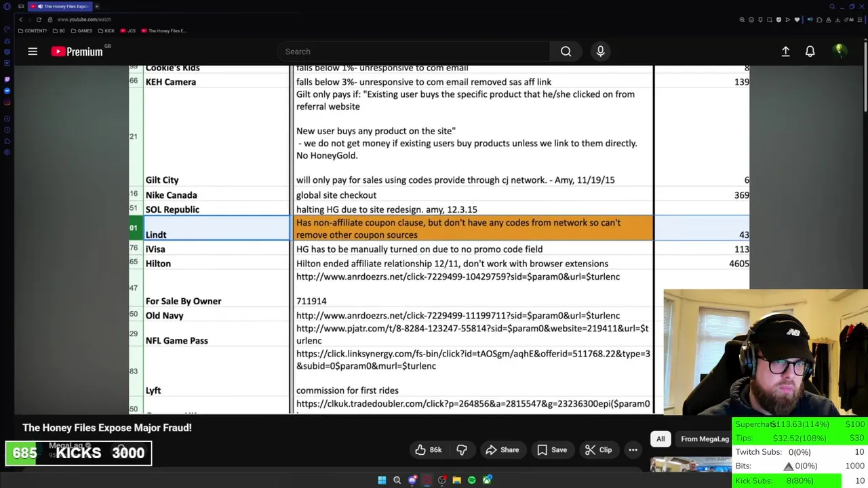The width and height of the screenshot is (868, 488).
Task: Click the video title text
Action: click(107, 428)
